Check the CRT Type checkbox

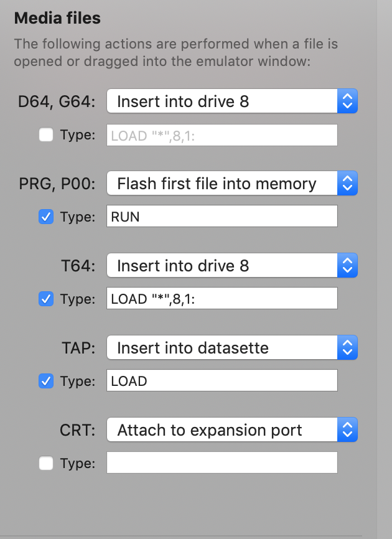46,463
